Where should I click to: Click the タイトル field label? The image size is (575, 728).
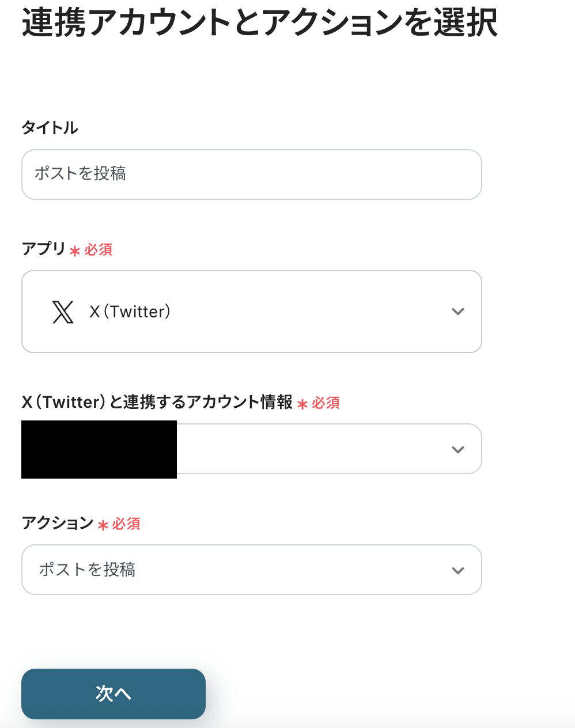coord(50,127)
